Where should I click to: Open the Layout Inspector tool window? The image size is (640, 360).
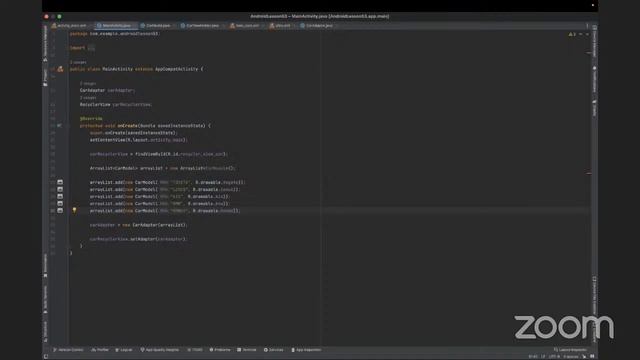pyautogui.click(x=570, y=350)
